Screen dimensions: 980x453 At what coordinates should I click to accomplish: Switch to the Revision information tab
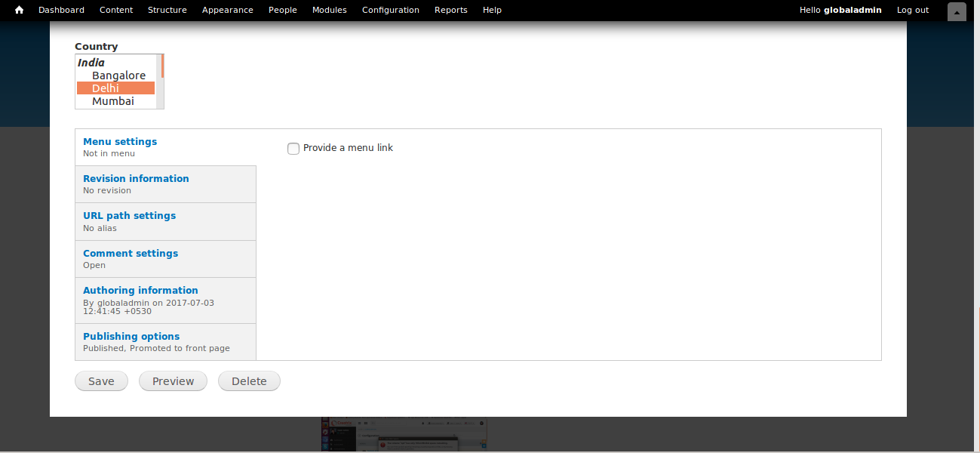(x=136, y=178)
